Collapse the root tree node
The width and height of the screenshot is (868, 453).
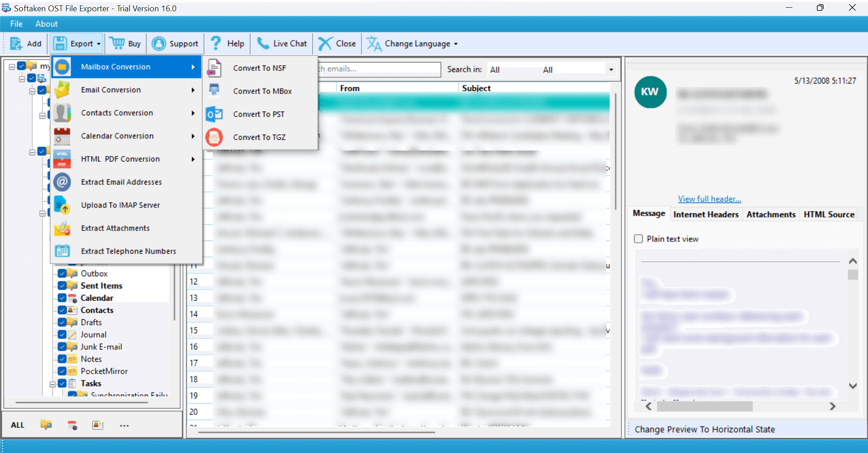pyautogui.click(x=12, y=66)
